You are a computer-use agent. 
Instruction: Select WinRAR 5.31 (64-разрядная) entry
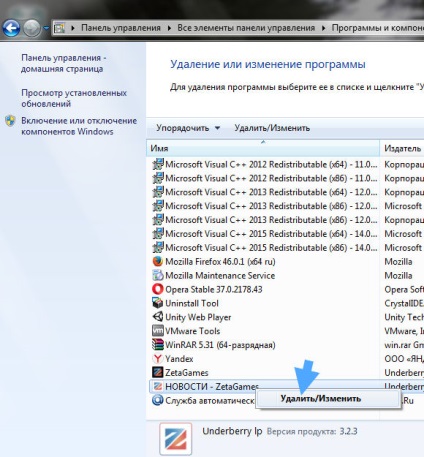tap(220, 345)
